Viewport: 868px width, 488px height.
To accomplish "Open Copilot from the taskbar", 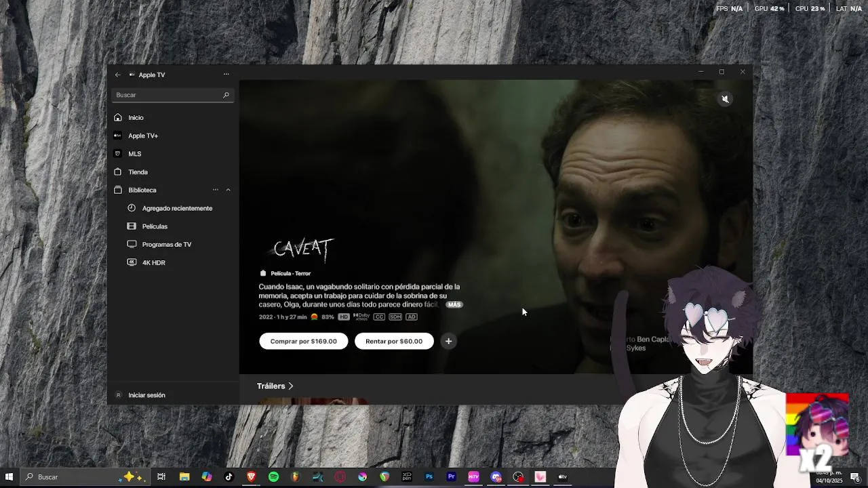I will (206, 477).
